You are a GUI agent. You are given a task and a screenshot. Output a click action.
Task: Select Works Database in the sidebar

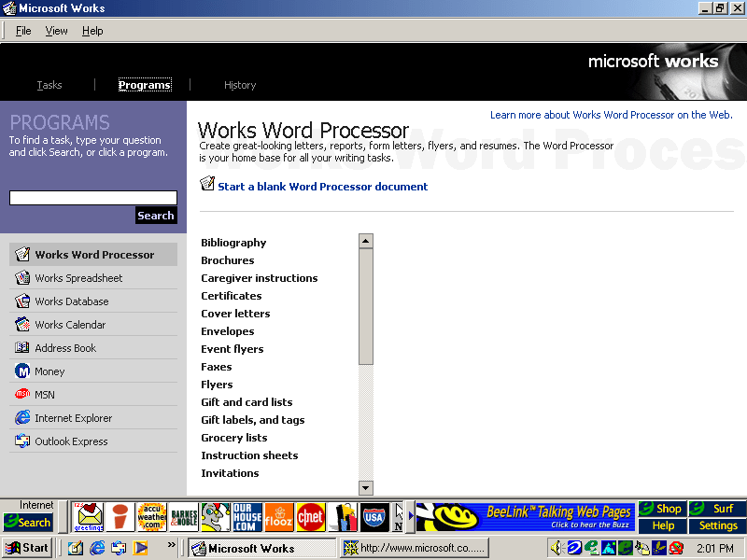pos(71,301)
